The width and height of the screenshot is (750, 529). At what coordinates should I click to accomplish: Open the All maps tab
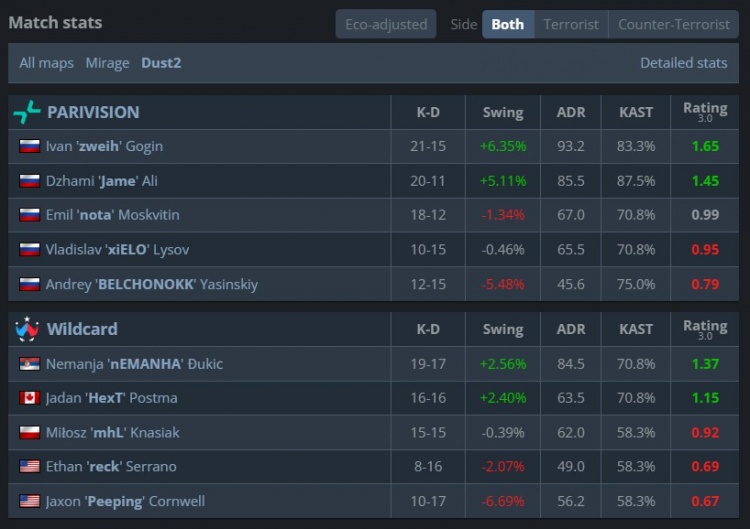tap(47, 63)
